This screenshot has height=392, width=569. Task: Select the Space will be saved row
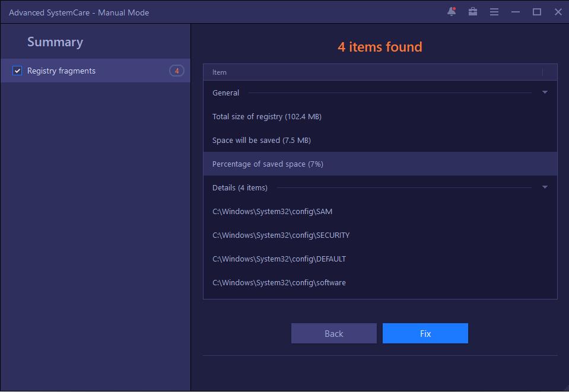(x=380, y=141)
